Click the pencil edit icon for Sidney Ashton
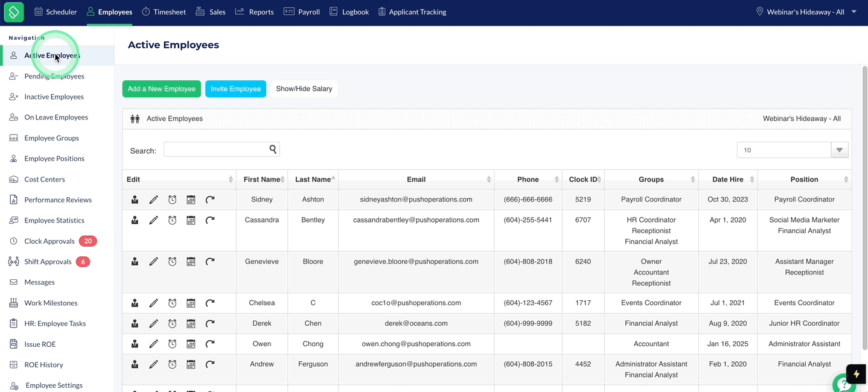The image size is (868, 392). [153, 200]
